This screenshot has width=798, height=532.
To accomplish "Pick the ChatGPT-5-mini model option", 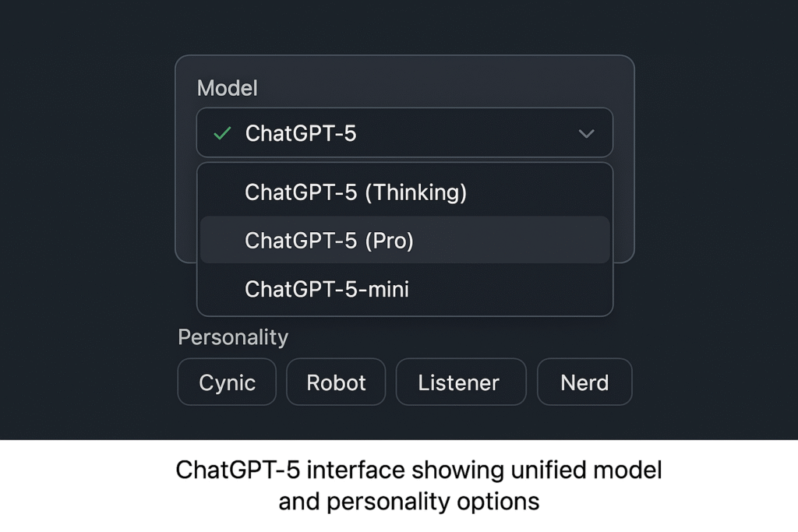I will click(x=327, y=290).
